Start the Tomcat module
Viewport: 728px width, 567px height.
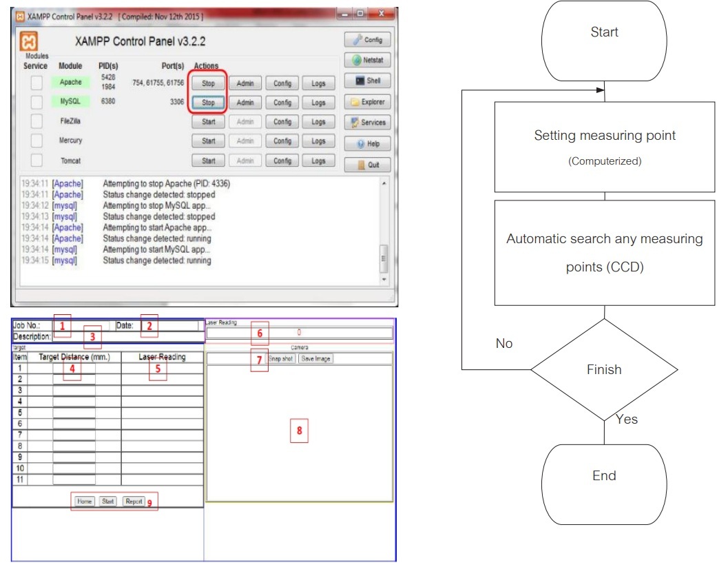click(208, 161)
